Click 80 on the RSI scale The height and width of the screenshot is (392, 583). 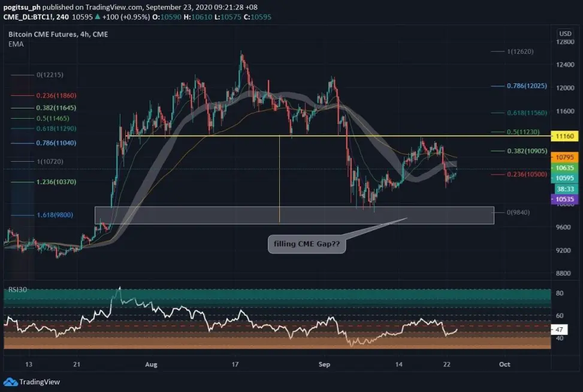[x=560, y=293]
